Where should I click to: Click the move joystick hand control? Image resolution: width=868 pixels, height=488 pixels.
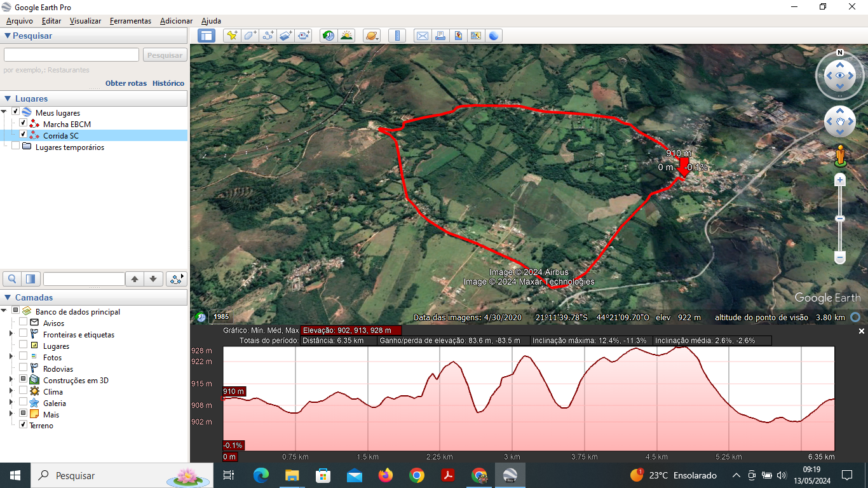coord(840,121)
